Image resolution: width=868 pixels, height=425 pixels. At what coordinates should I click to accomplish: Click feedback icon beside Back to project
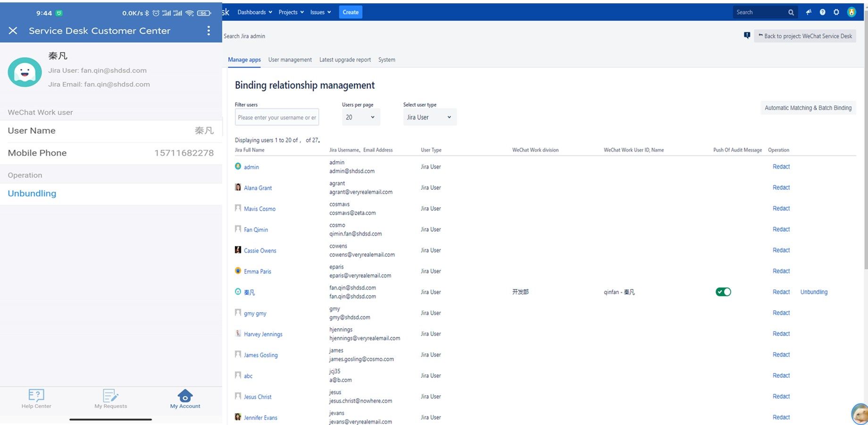pyautogui.click(x=747, y=35)
